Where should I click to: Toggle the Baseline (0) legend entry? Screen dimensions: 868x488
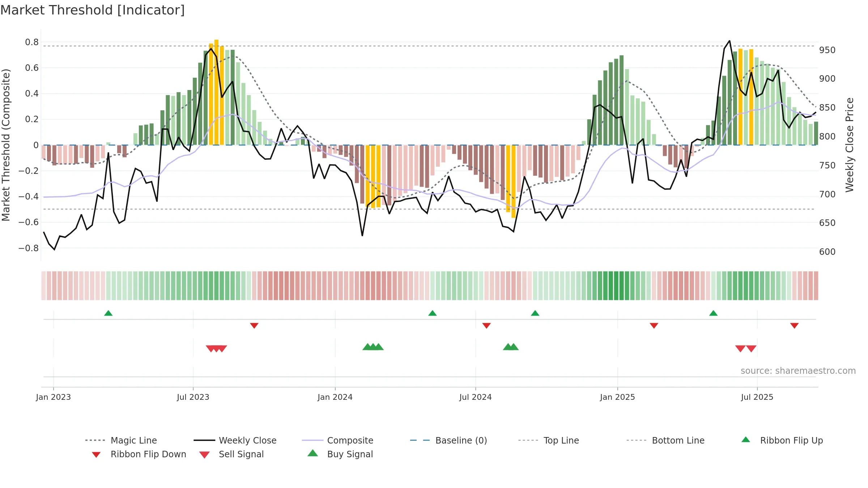[x=448, y=440]
